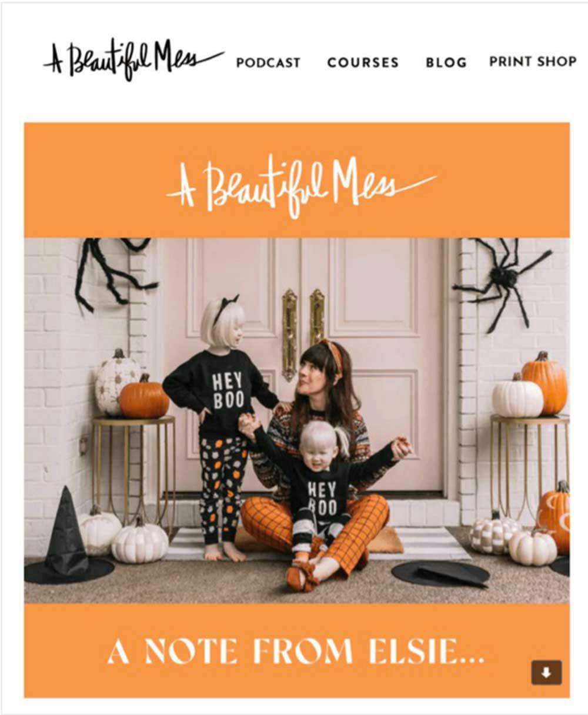Click the black A Beautiful Mess header logo
Screen dimensions: 588x715
[133, 61]
